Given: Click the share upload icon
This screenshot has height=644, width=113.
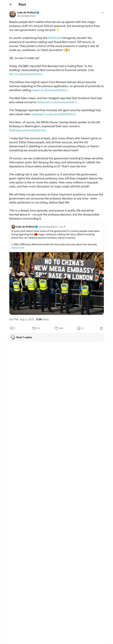Looking at the screenshot, I should pyautogui.click(x=101, y=328).
